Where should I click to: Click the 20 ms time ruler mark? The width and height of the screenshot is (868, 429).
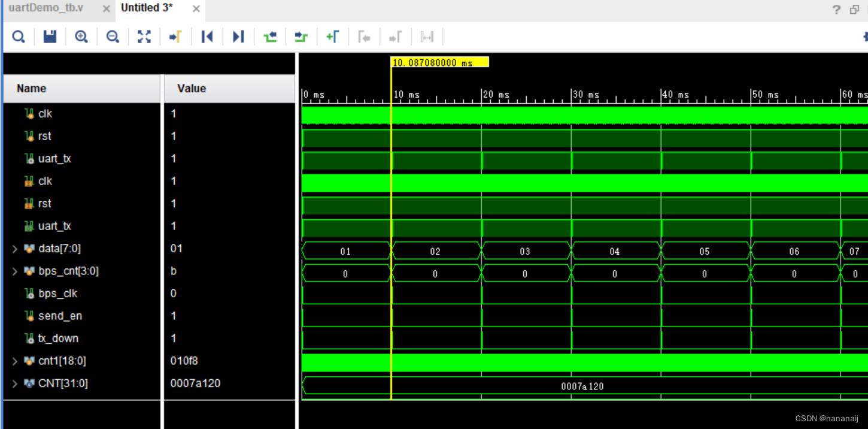496,95
